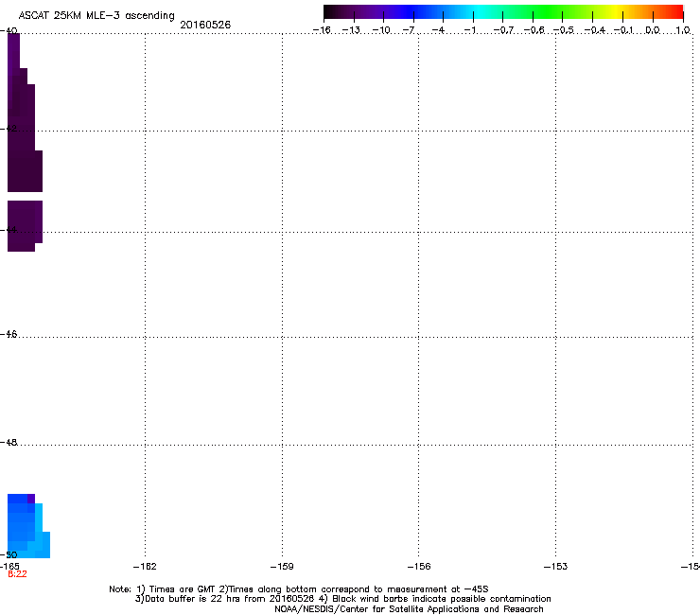Click the -153 longitude axis label
700x615 pixels.
coord(555,567)
